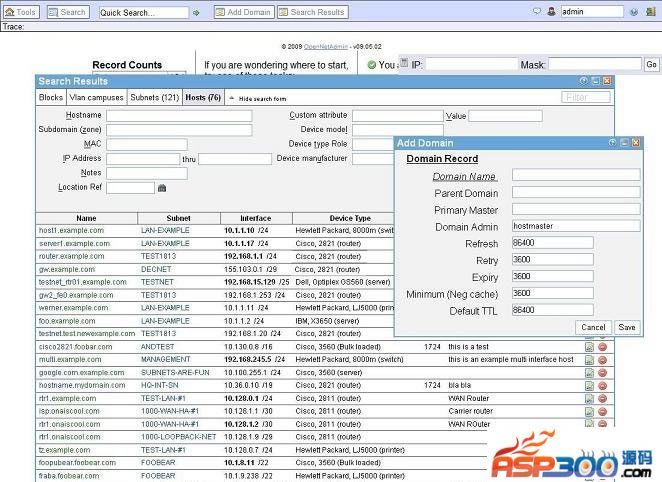Click the green Quick Search go arrow

[197, 13]
